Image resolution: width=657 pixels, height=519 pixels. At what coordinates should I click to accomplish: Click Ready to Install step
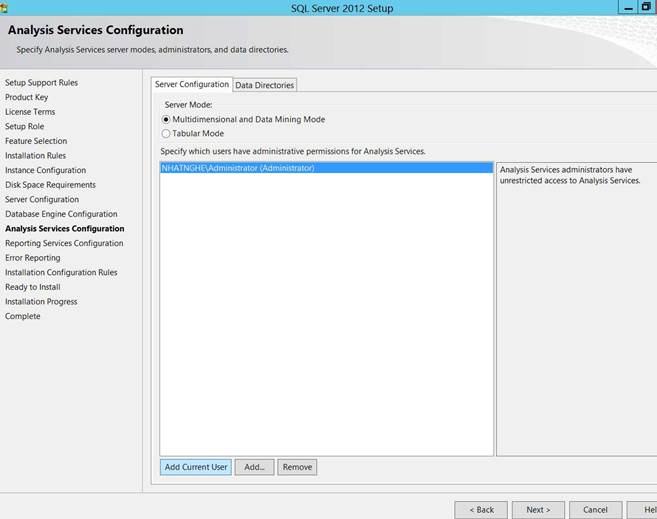[33, 287]
